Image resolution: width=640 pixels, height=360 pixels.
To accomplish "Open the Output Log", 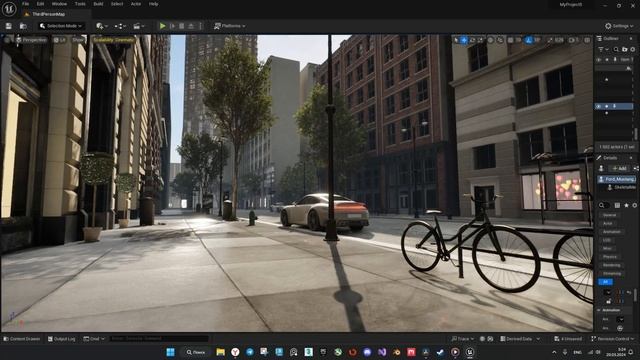I will 62,339.
